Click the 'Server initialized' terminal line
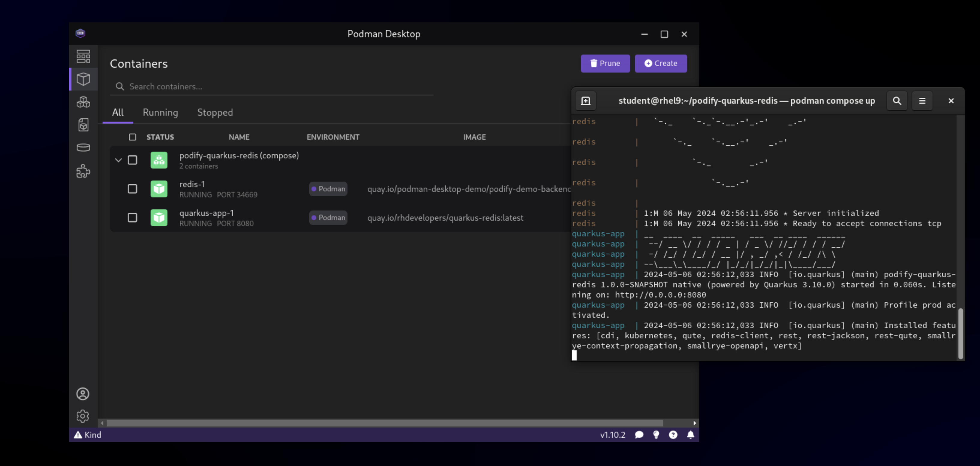Image resolution: width=980 pixels, height=466 pixels. [835, 213]
